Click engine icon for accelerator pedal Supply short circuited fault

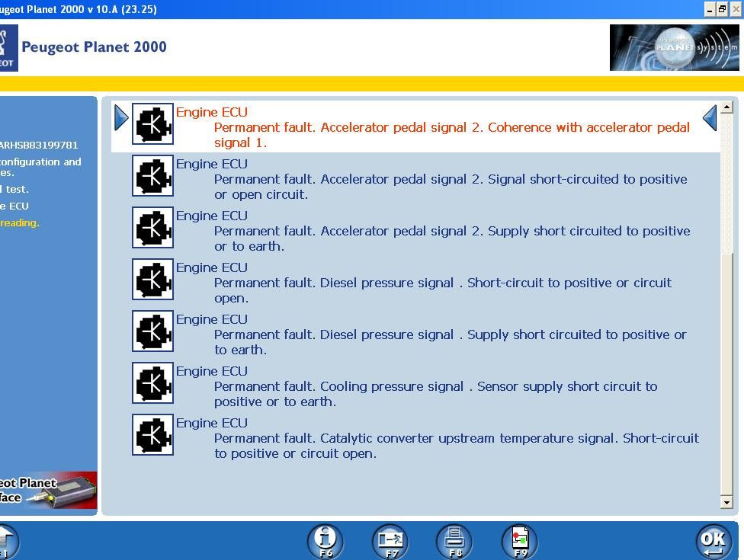152,227
